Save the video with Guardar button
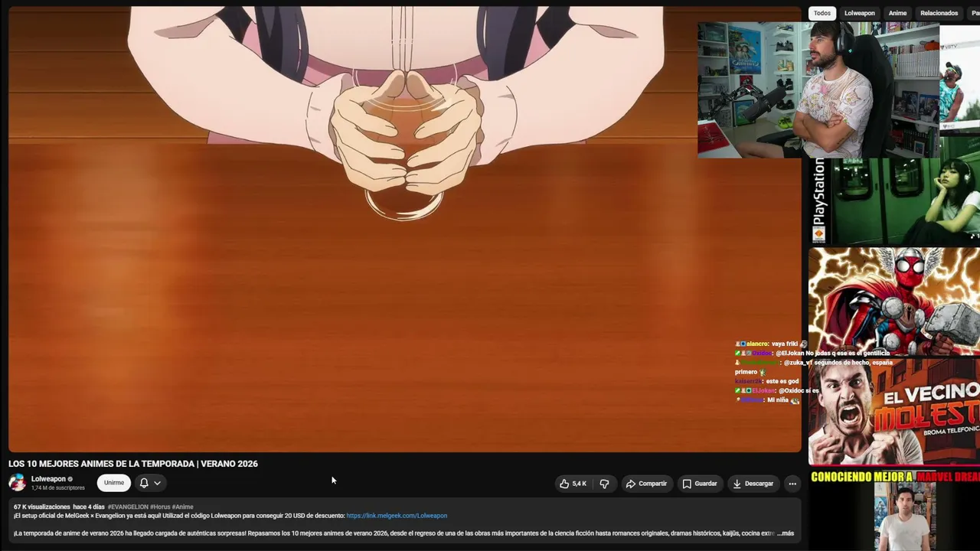 pos(700,484)
